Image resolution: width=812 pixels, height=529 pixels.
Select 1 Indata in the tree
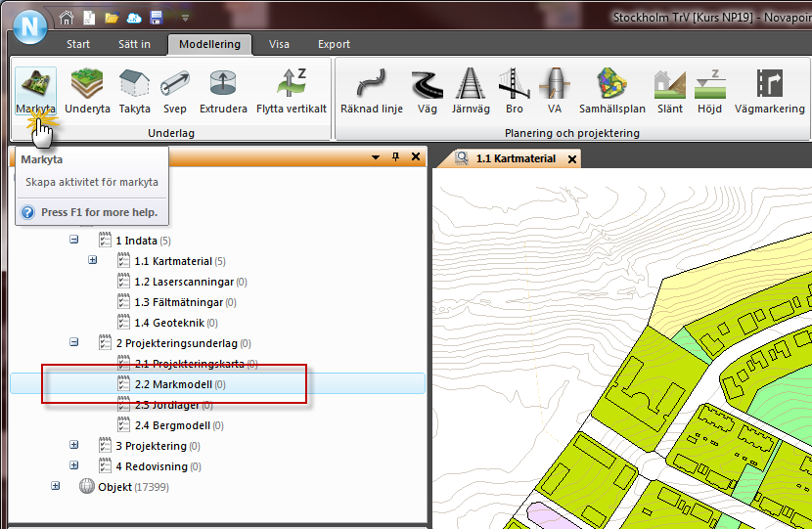point(143,241)
